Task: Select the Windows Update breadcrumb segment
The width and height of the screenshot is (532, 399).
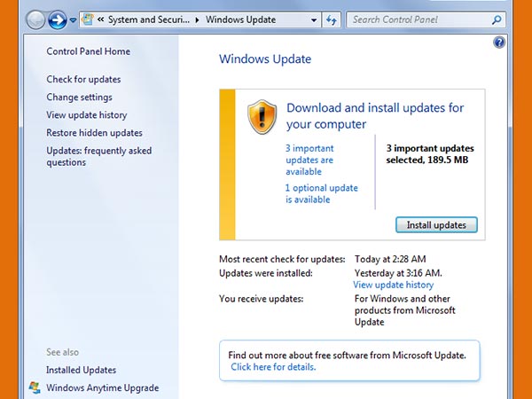Action: 240,20
